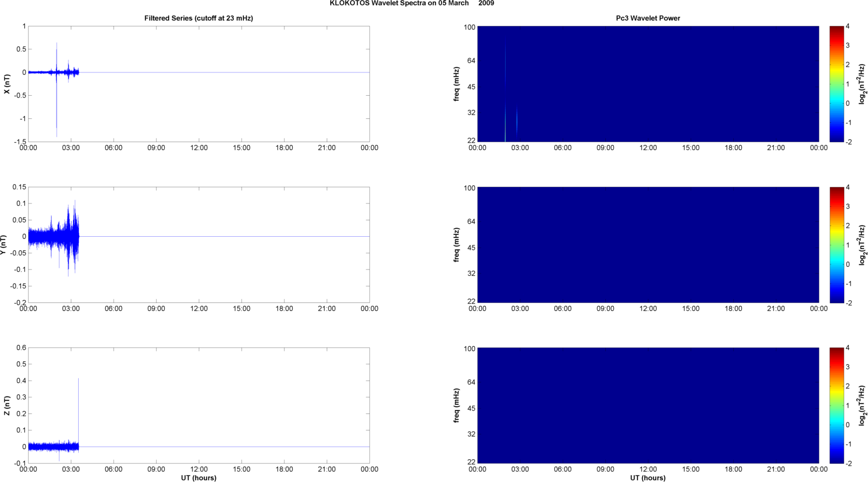Click the Y (nT) axis label

coord(3,245)
